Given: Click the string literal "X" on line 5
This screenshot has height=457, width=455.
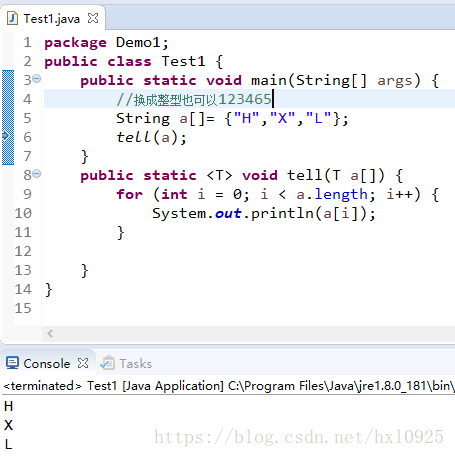Looking at the screenshot, I should pos(282,118).
